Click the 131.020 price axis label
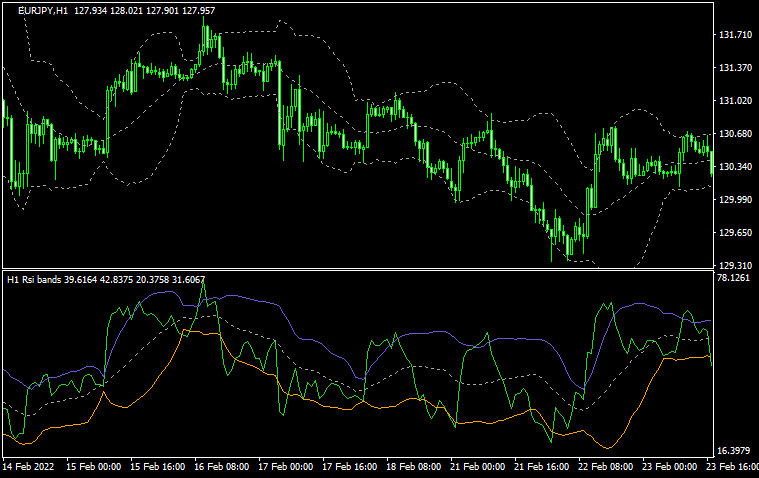The height and width of the screenshot is (478, 759). (x=736, y=101)
